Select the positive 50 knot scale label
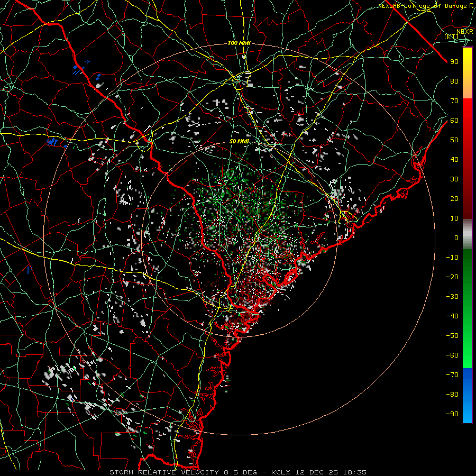The height and width of the screenshot is (476, 476). [x=454, y=140]
